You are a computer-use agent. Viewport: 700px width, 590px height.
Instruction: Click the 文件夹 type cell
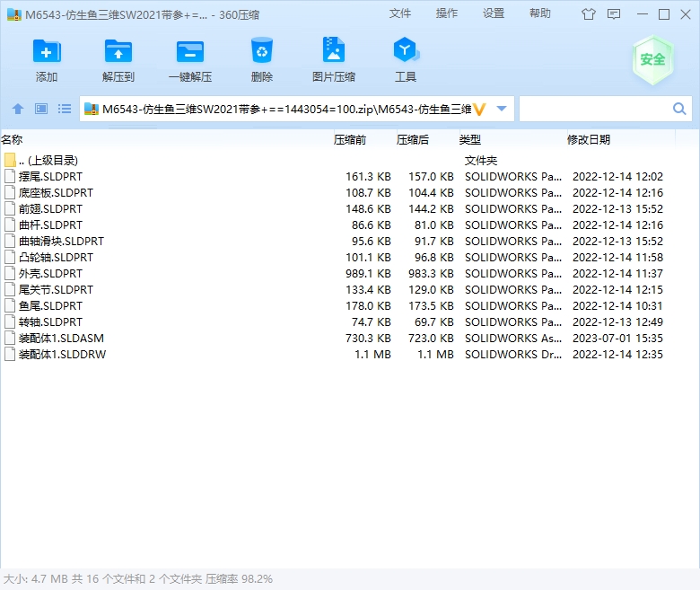(x=481, y=161)
